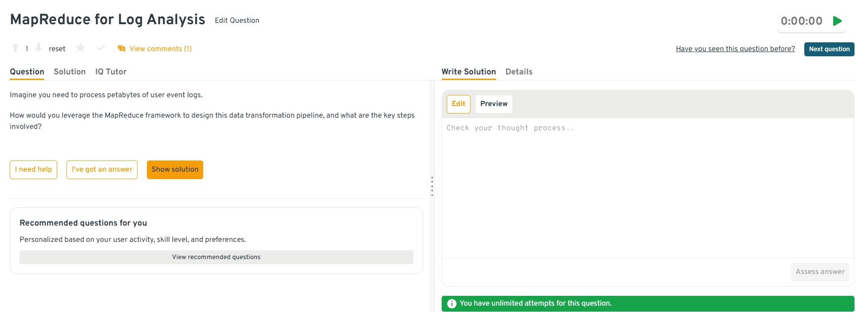Reveal answer with Show solution button

coord(175,169)
